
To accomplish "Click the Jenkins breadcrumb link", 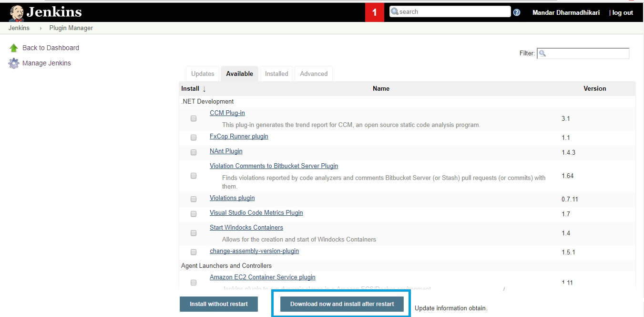I will pos(19,28).
